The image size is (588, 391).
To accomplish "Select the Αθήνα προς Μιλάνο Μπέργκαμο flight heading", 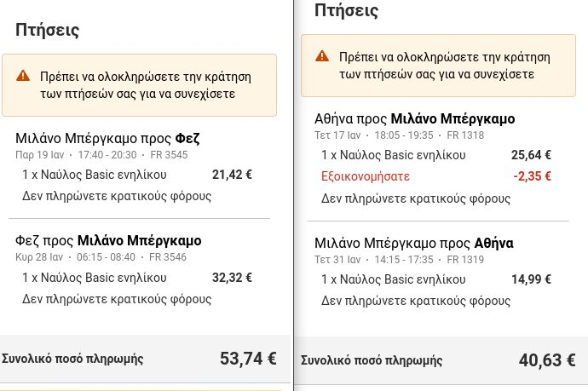I will click(x=415, y=119).
